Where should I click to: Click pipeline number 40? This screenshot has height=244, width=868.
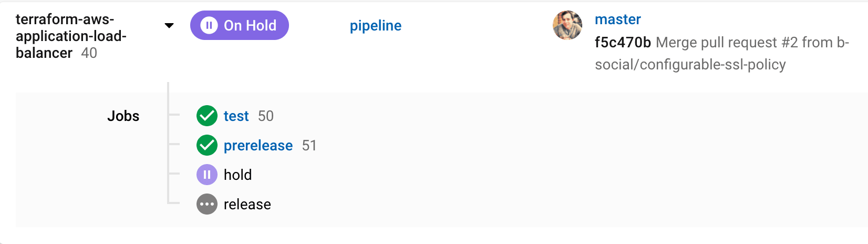(89, 53)
